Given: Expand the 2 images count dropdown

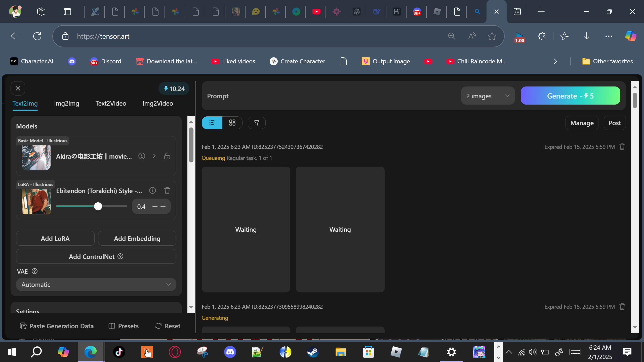Looking at the screenshot, I should pos(488,96).
